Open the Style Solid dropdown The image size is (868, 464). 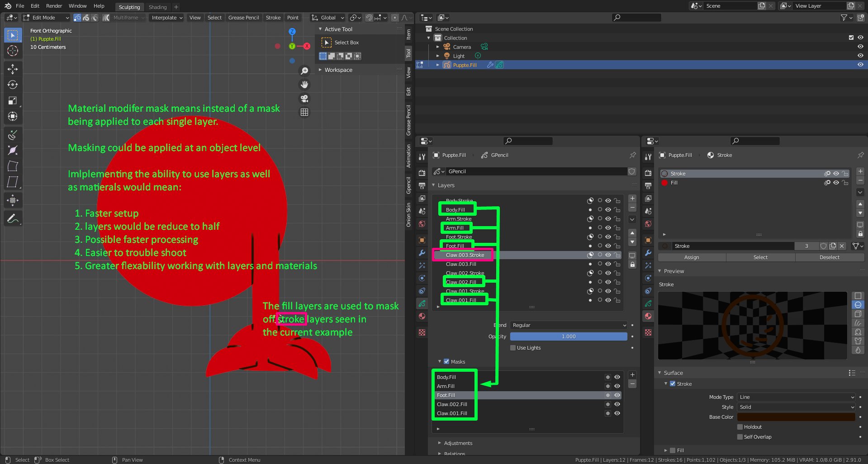[x=796, y=407]
